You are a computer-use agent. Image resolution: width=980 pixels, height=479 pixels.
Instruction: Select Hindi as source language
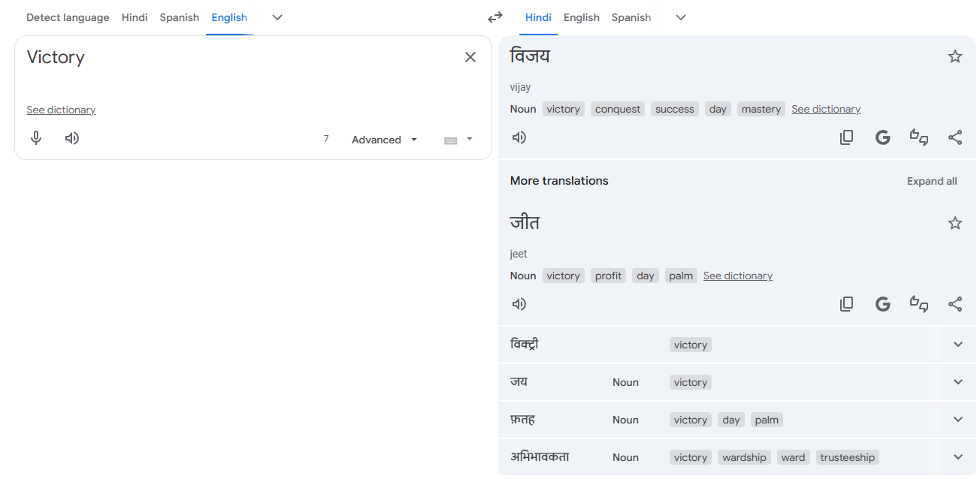point(135,17)
